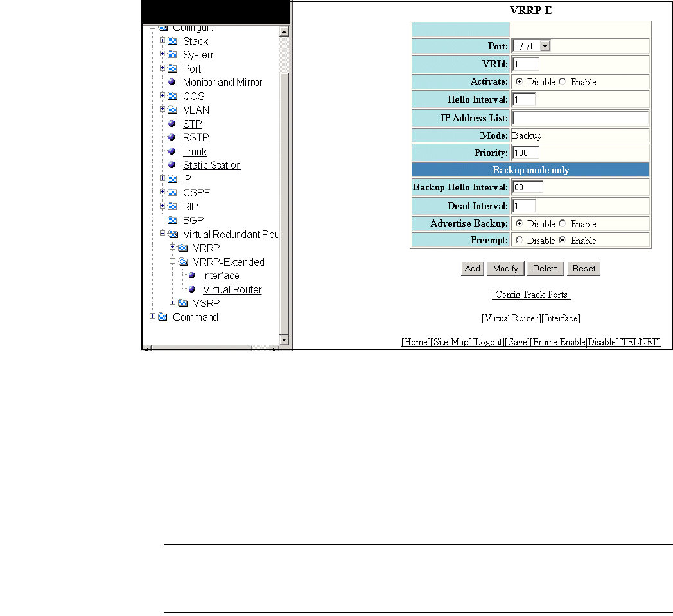Click the QOS folder icon
Screen dimensions: 673x616
click(x=173, y=96)
